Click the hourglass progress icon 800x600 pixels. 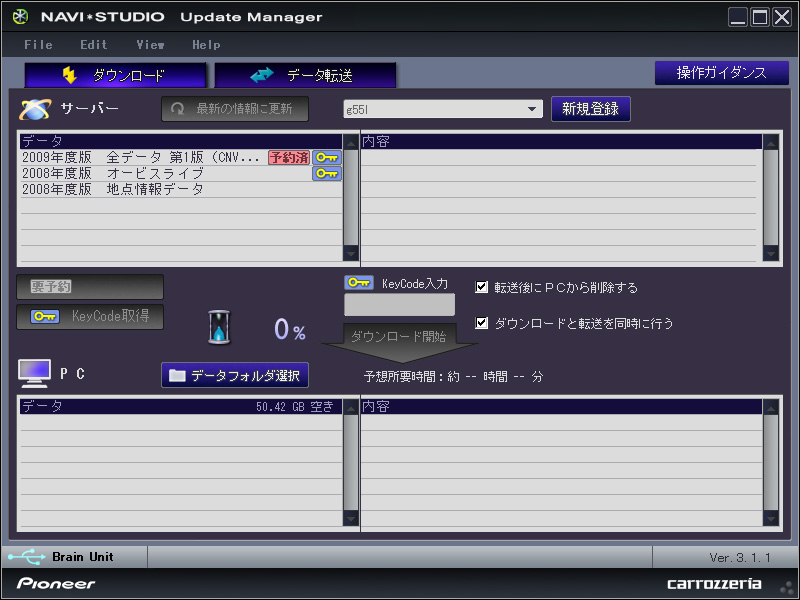pos(220,327)
